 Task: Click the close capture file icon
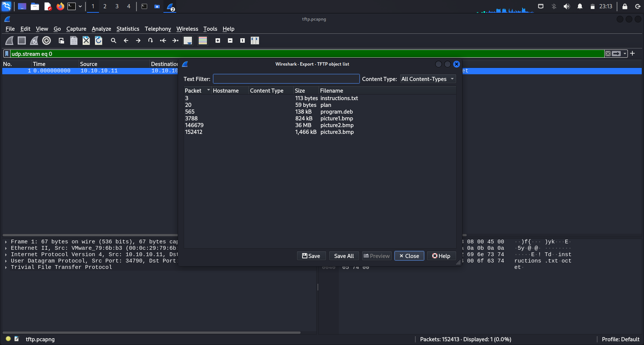click(x=86, y=40)
